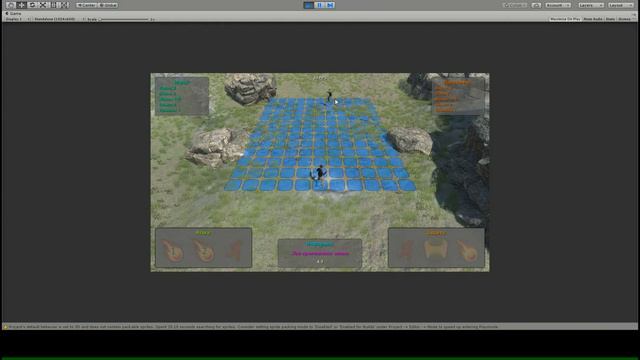
Task: Select the combined Transform tool
Action: (64, 5)
